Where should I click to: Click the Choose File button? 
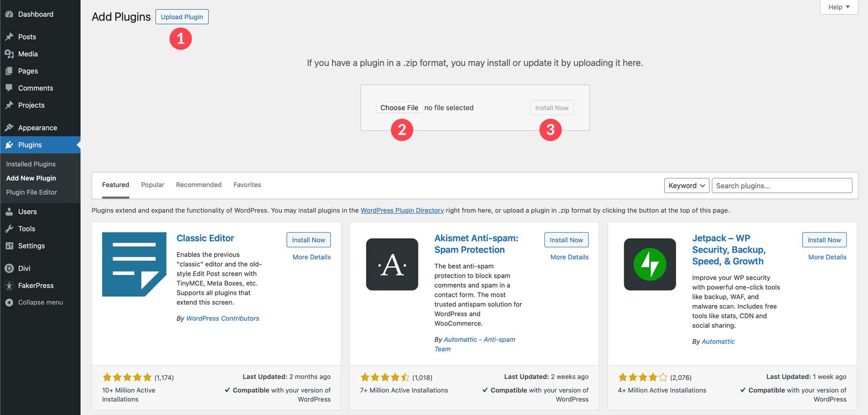pos(399,107)
